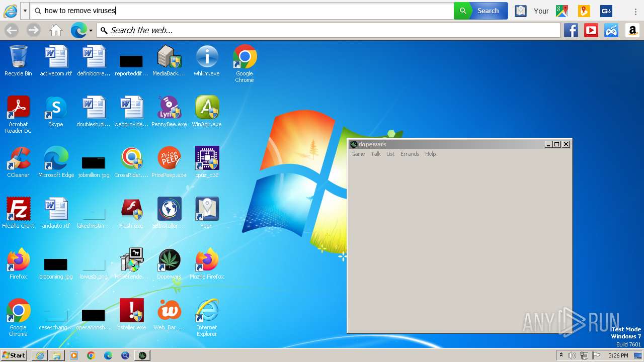This screenshot has width=644, height=362.
Task: Select Acrobat Reader DC desktop icon
Action: pos(18,115)
